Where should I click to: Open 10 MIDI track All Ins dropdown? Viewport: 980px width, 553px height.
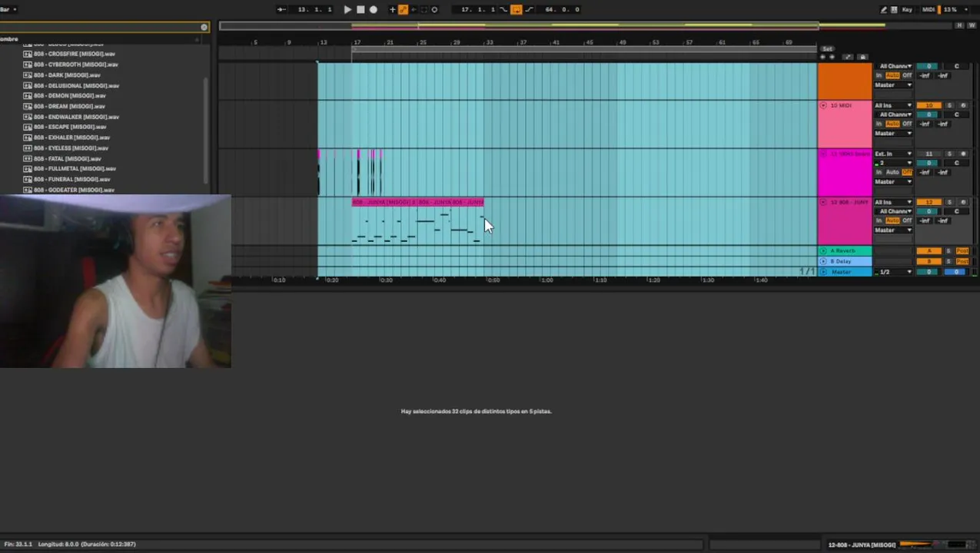893,105
